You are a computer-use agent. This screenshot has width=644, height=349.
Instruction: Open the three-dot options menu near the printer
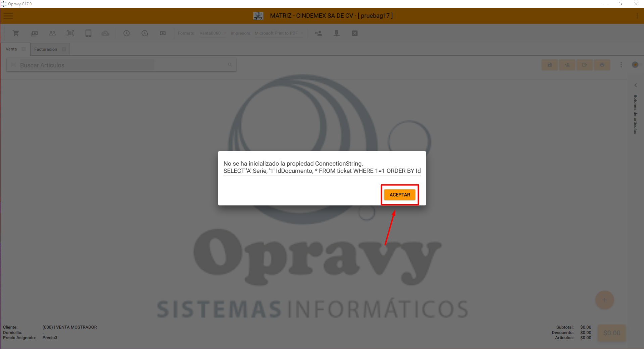621,65
